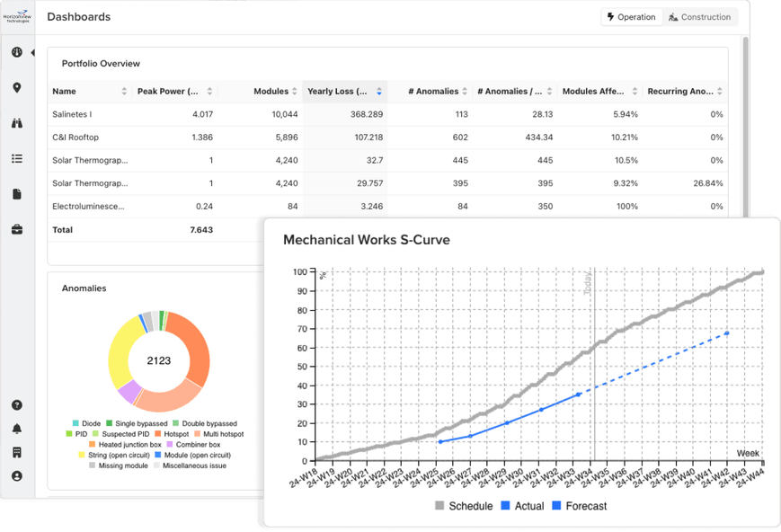The width and height of the screenshot is (781, 532).
Task: Click the map location pin icon
Action: [x=17, y=88]
